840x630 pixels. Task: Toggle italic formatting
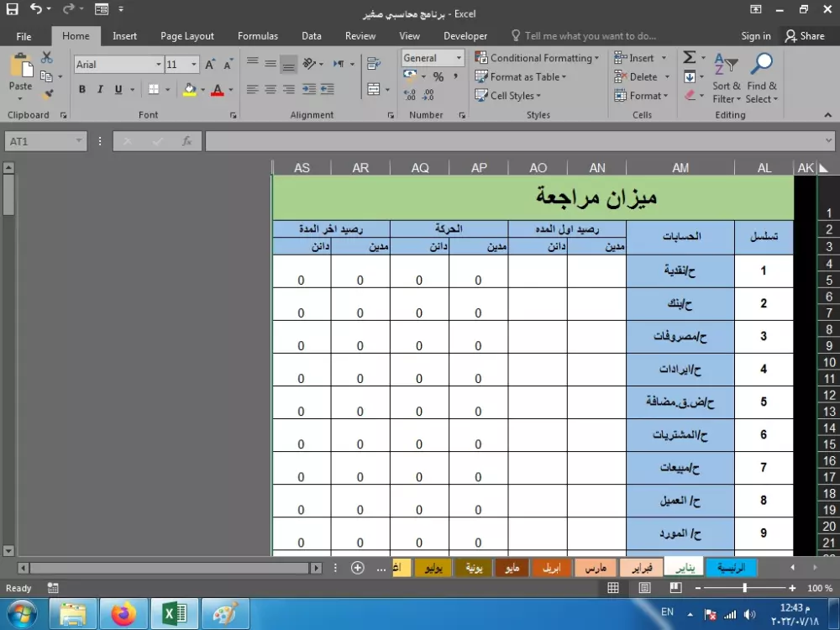point(98,88)
